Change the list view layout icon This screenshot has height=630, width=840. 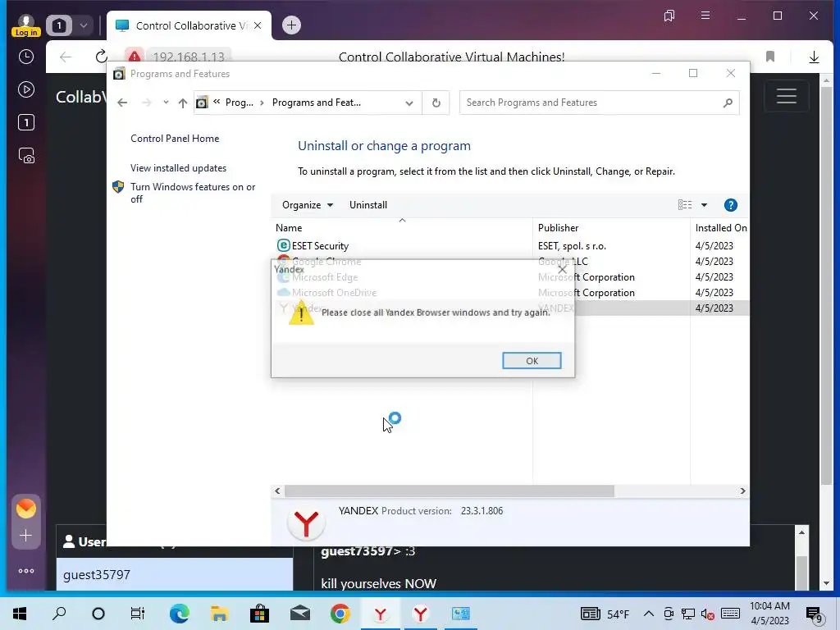(685, 204)
